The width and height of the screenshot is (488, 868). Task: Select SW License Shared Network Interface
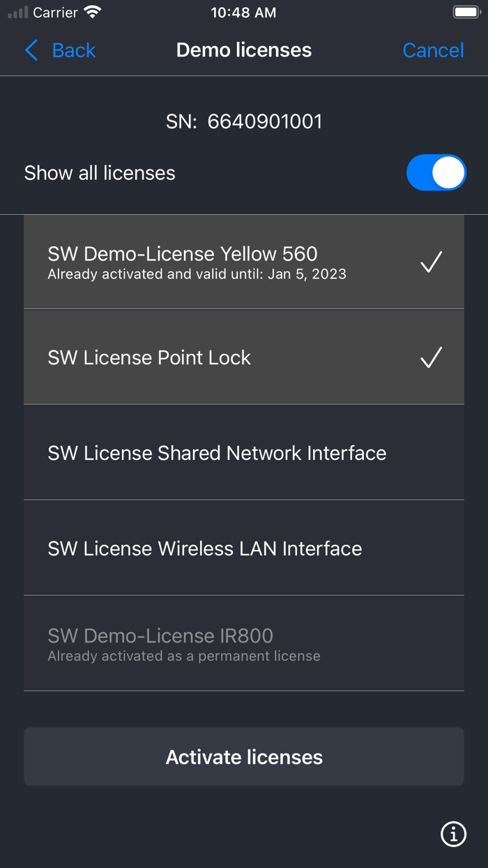coord(217,453)
